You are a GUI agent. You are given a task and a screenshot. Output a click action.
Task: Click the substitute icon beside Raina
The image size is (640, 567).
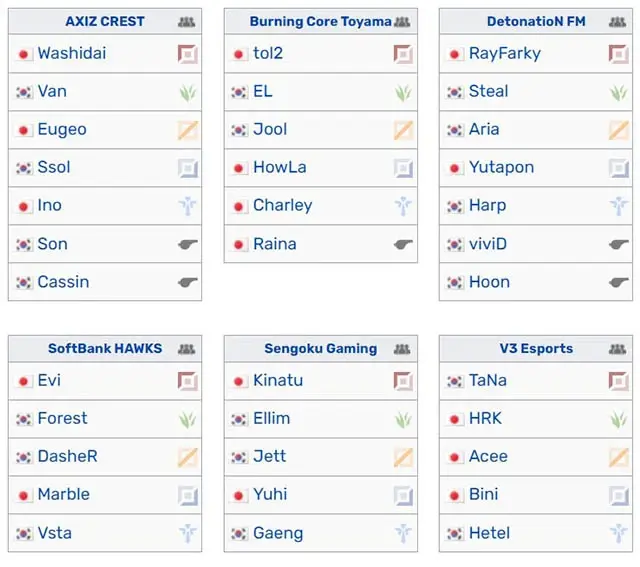pos(403,244)
